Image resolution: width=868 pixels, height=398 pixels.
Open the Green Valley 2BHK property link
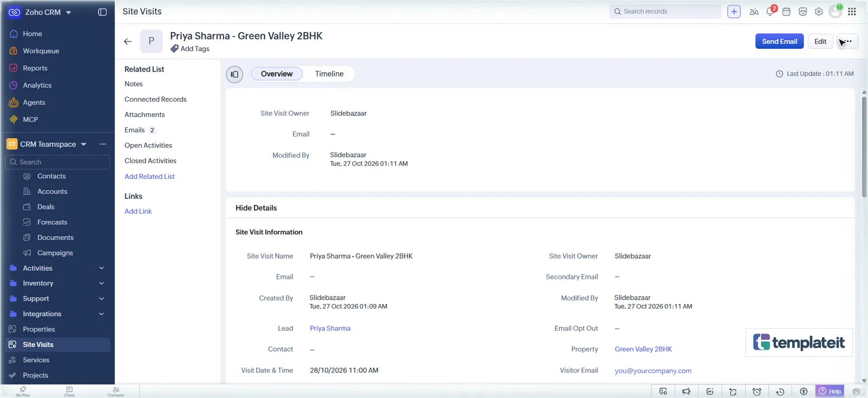click(x=643, y=349)
